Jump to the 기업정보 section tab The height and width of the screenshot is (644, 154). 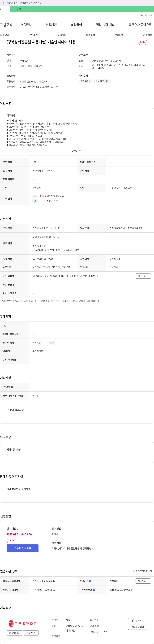[148, 35]
